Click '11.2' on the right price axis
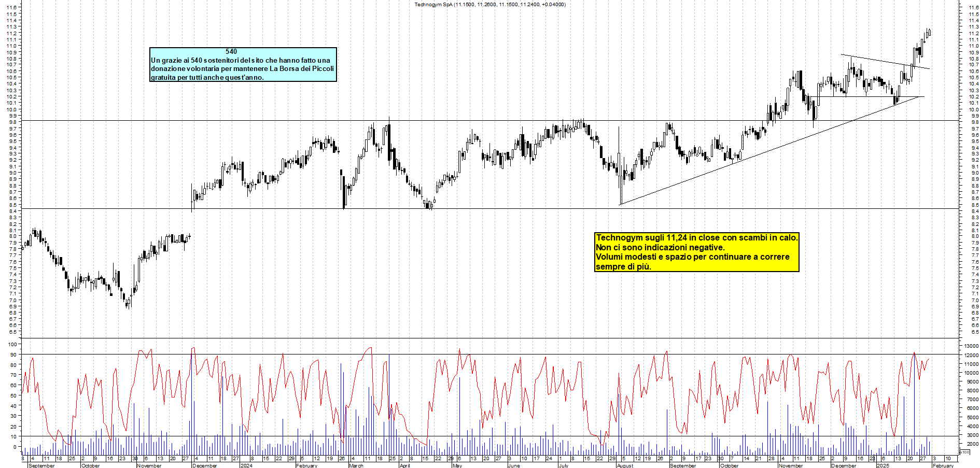 click(x=973, y=33)
